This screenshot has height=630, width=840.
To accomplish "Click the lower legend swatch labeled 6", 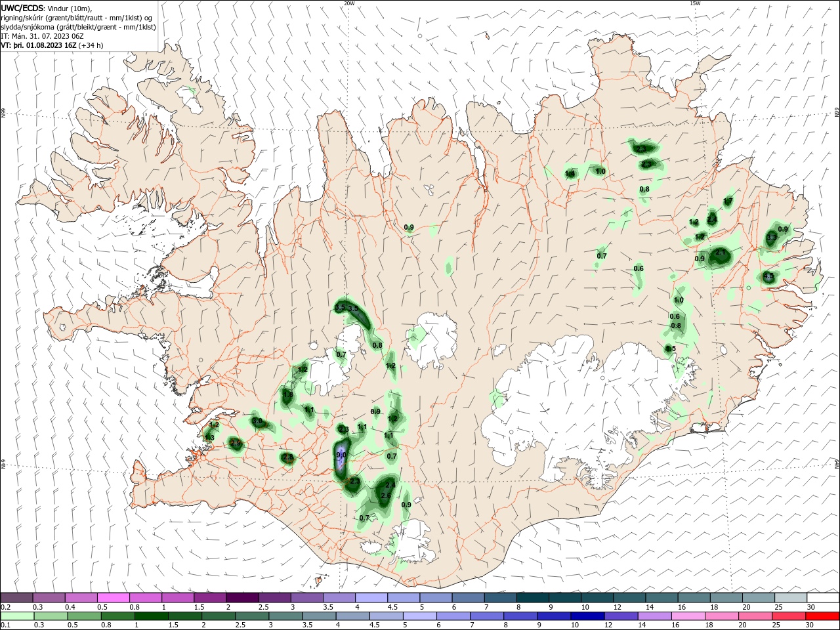I will [453, 616].
